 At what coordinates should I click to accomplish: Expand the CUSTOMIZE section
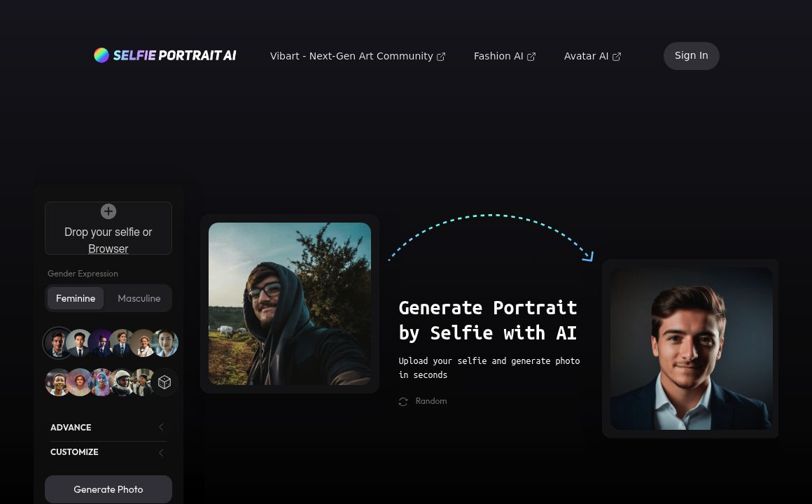coord(74,452)
